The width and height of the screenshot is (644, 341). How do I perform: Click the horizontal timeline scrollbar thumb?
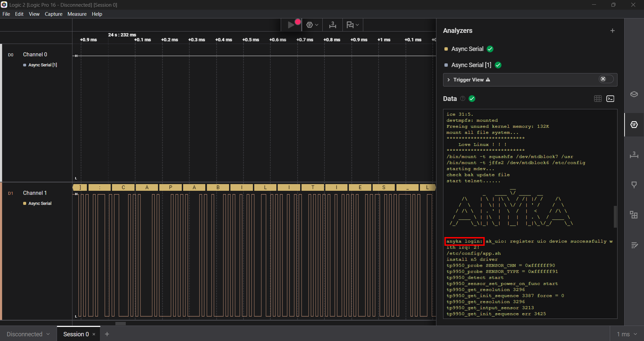(x=120, y=324)
